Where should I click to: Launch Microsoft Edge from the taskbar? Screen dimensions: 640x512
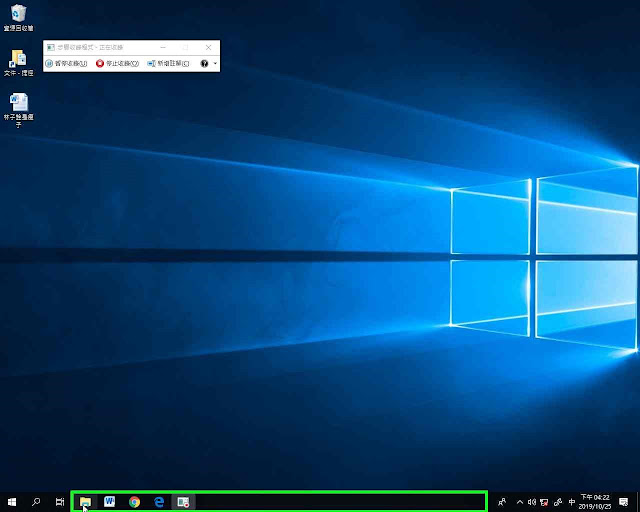click(x=159, y=502)
